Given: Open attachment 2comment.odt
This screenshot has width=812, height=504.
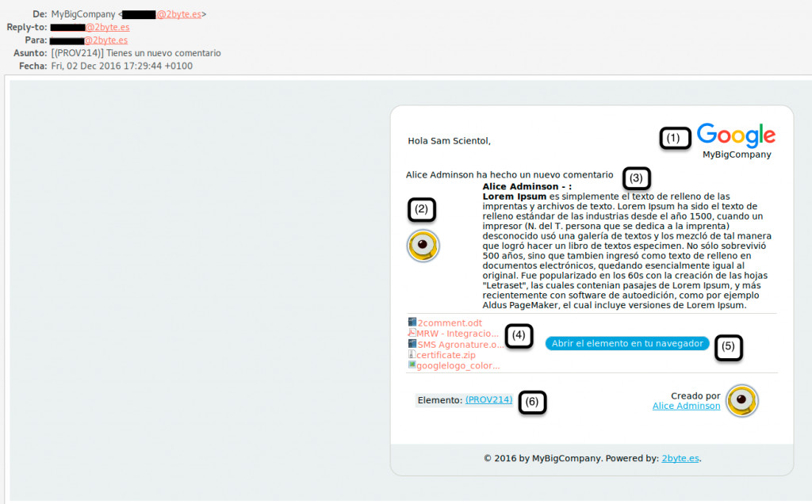Looking at the screenshot, I should coord(450,323).
